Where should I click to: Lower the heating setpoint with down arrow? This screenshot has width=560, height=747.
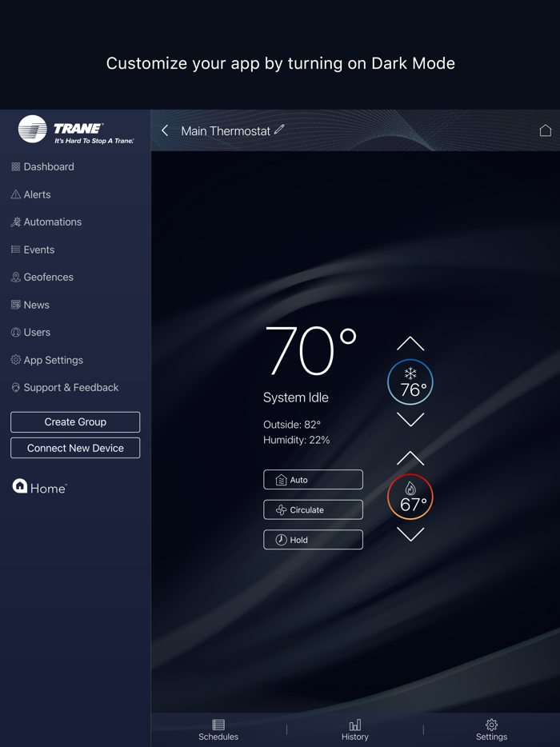[410, 534]
